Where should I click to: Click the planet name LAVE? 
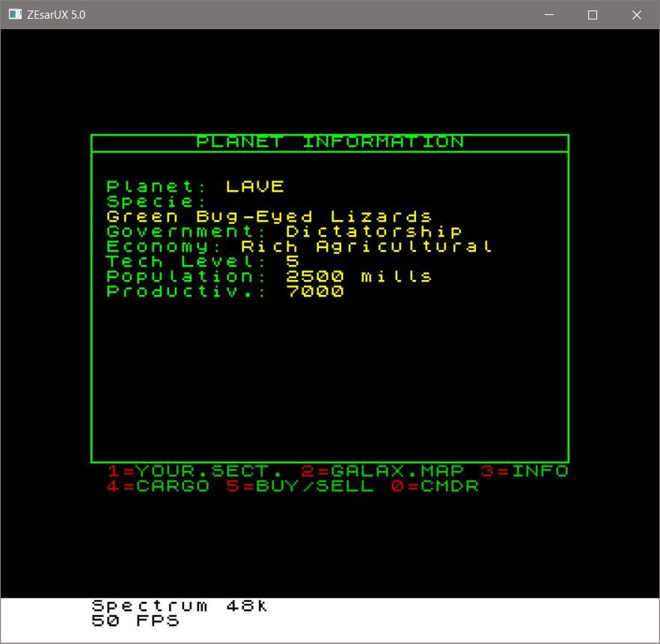[254, 186]
